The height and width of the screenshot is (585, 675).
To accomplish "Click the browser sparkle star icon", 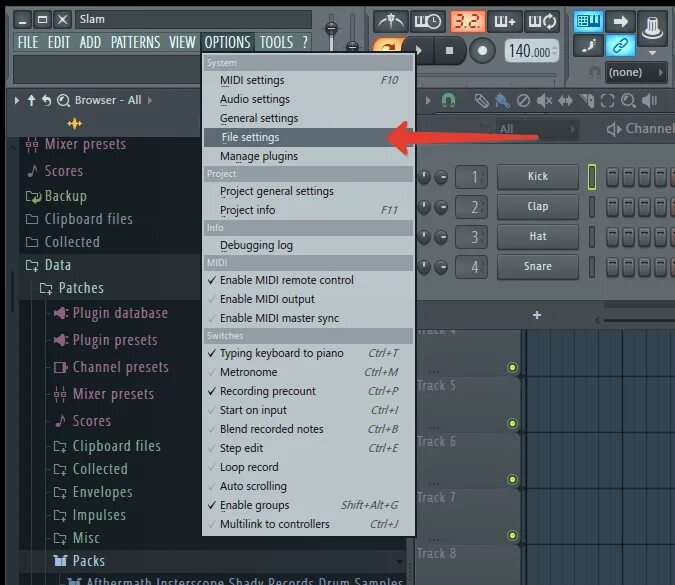I will [x=74, y=124].
